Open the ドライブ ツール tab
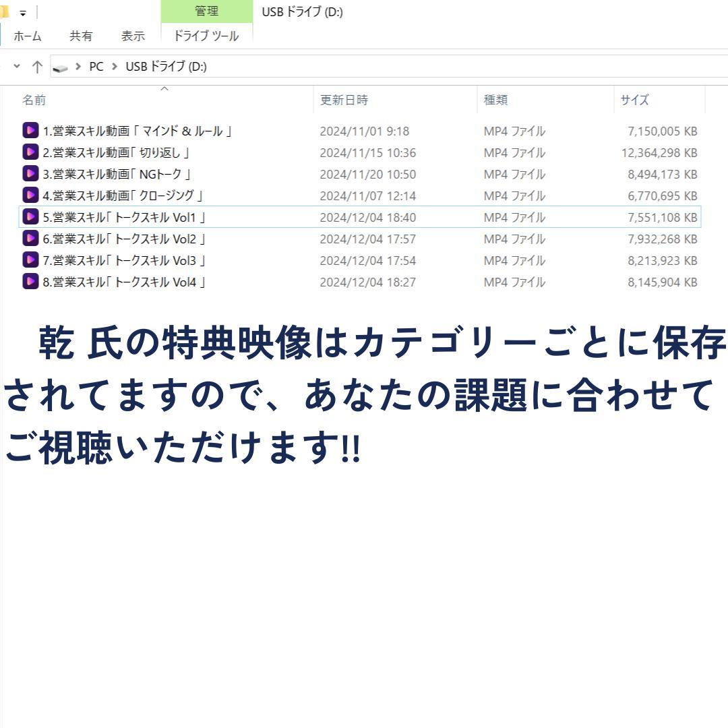 point(205,36)
